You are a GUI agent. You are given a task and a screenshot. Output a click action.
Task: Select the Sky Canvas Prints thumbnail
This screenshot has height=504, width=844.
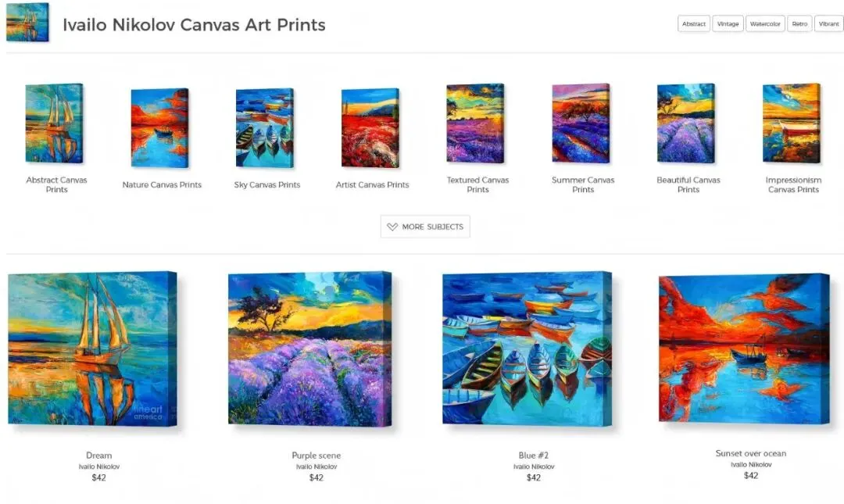(x=265, y=127)
